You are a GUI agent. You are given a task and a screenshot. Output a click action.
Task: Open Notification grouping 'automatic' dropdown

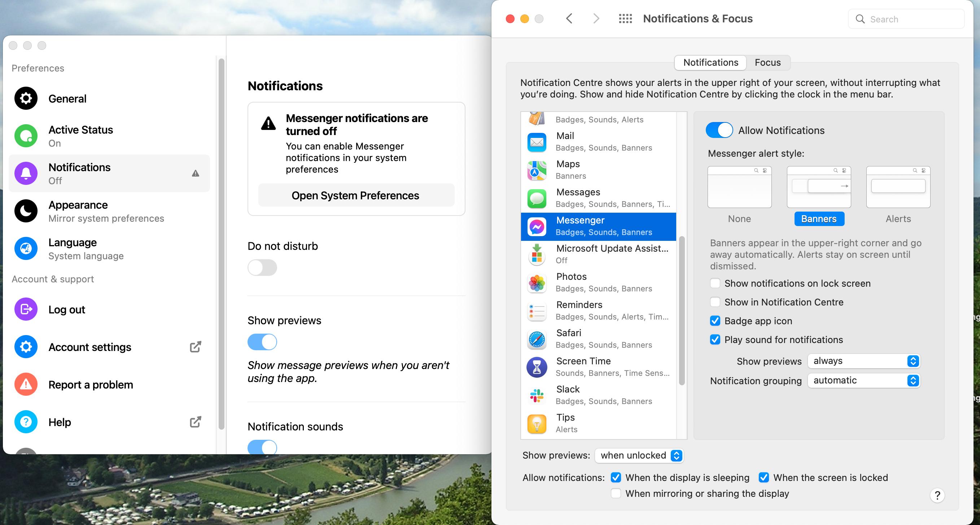863,380
